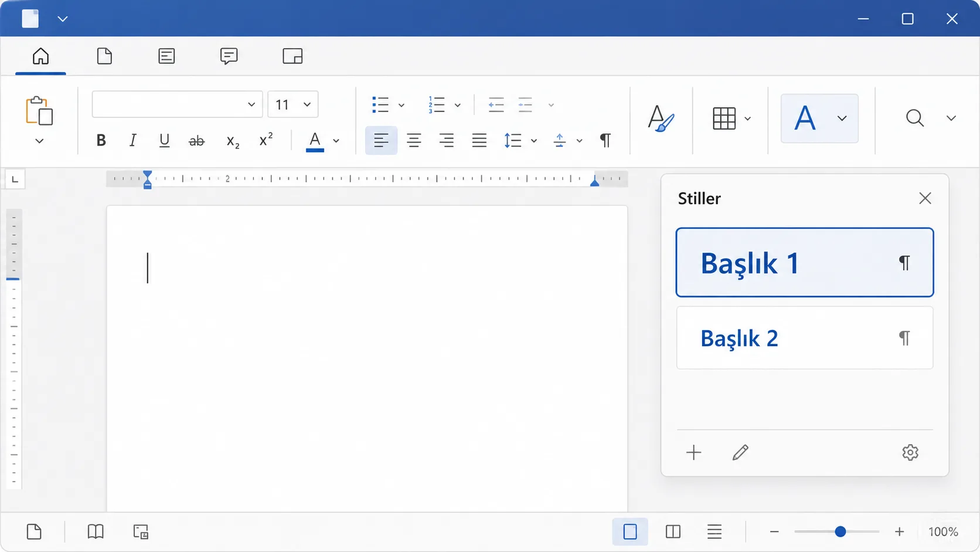This screenshot has width=980, height=552.
Task: Expand the font color picker arrow
Action: point(336,141)
